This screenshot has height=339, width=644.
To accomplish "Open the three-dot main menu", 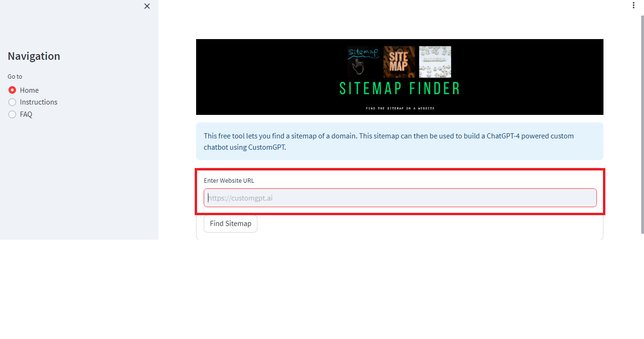I will 633,5.
